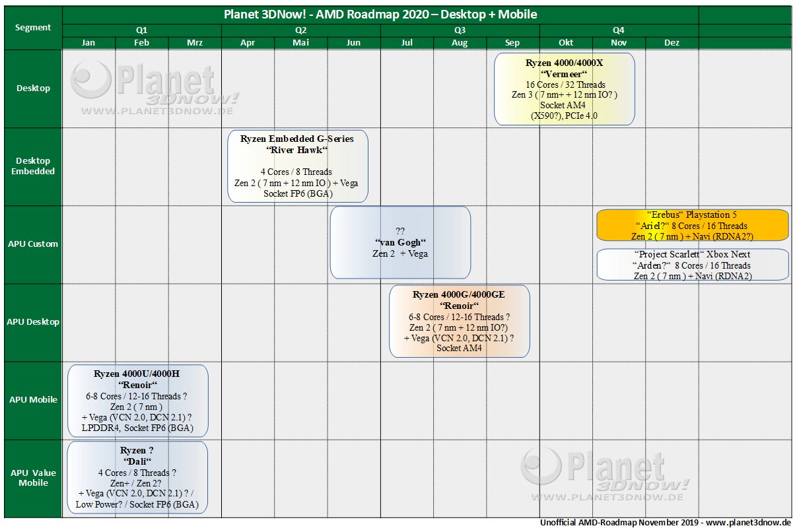Select the 'Mrz' month header

pos(195,43)
